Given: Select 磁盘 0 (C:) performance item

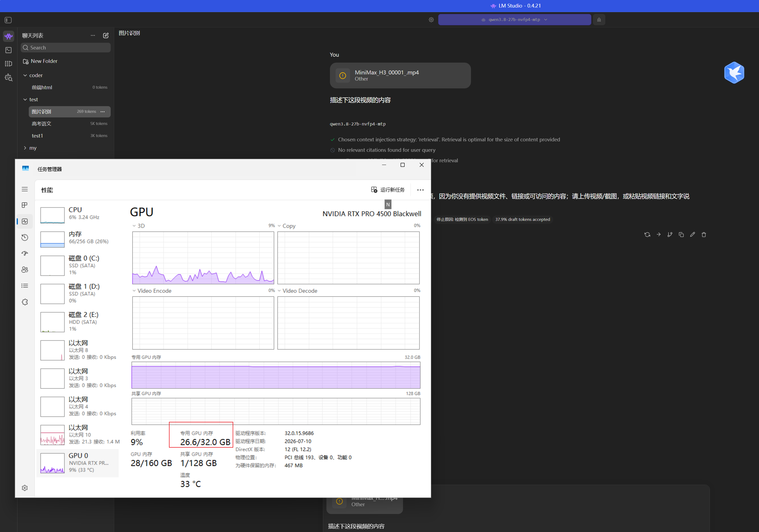Looking at the screenshot, I should (77, 265).
